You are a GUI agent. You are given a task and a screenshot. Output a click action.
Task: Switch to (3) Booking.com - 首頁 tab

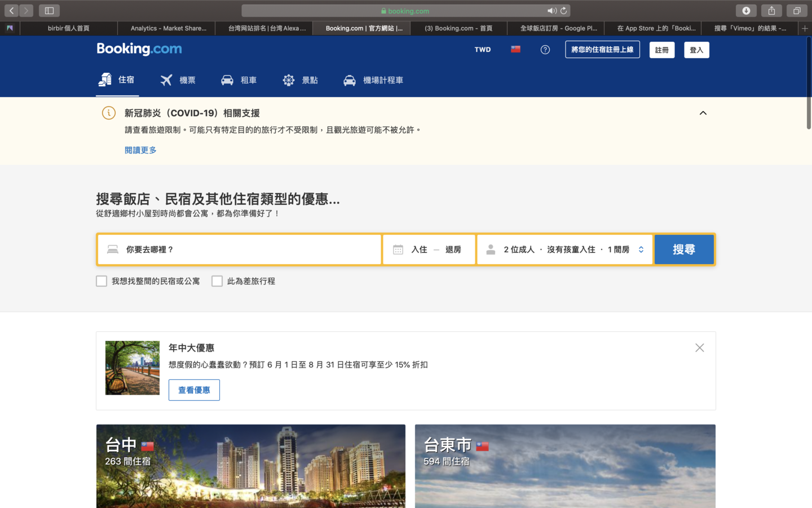(x=458, y=28)
